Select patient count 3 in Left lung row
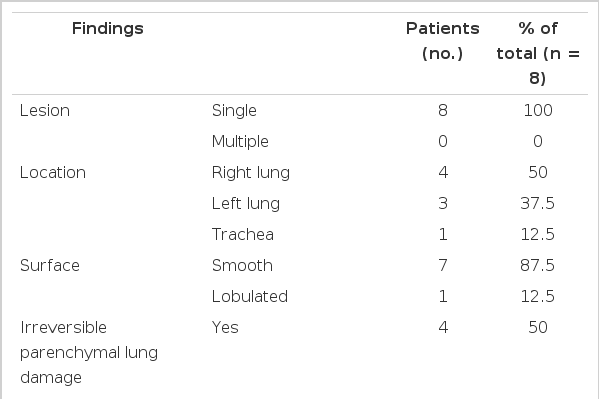Screen dimensions: 599x399 click(443, 204)
